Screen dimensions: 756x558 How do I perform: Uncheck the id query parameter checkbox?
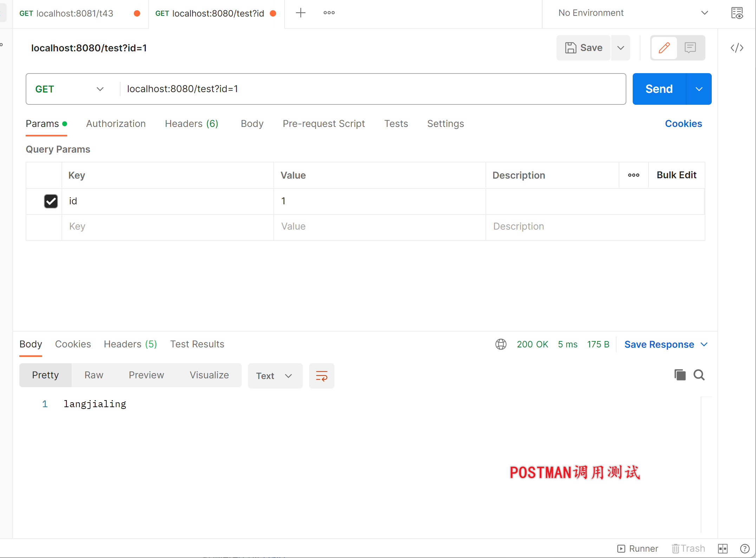pos(51,201)
